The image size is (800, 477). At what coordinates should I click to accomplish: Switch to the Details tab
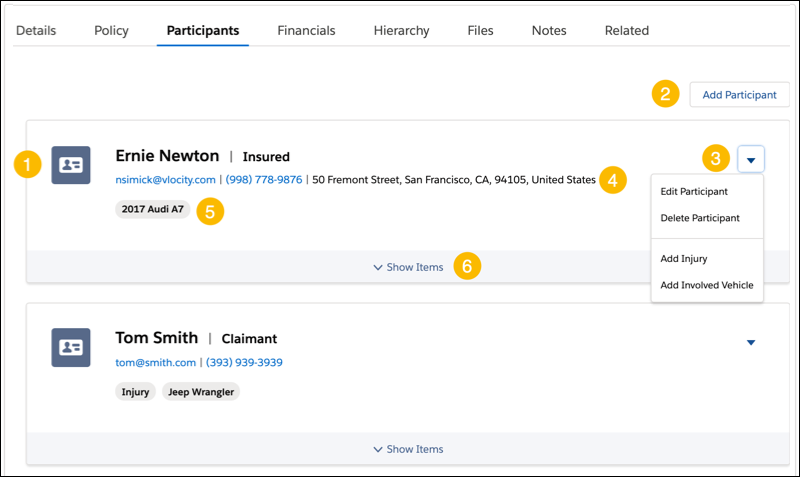[36, 31]
